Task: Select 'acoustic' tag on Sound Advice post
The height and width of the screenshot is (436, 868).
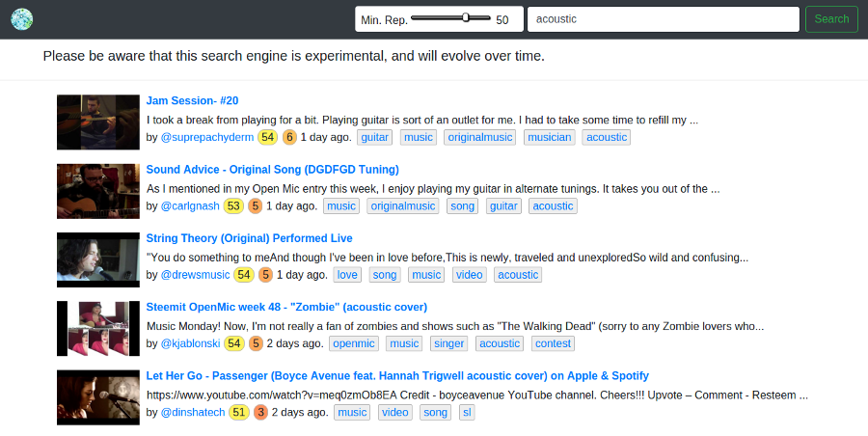Action: (553, 206)
